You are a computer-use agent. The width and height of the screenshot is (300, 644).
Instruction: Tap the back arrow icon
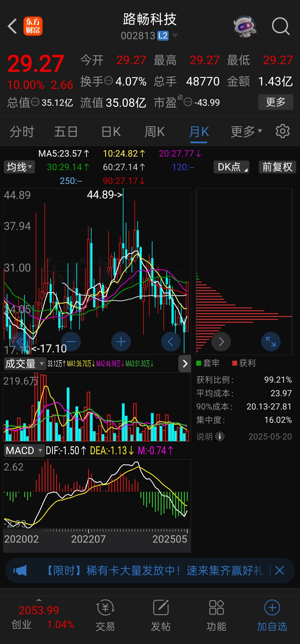tap(12, 26)
